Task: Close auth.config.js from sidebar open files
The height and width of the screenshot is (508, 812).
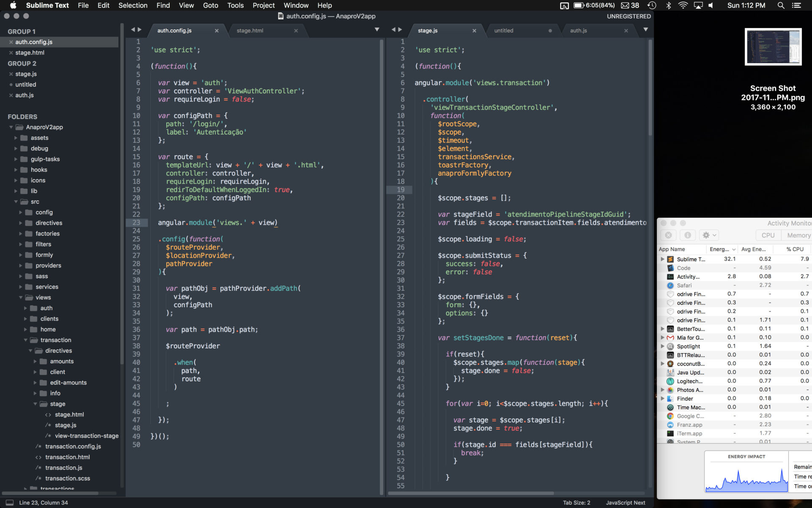Action: (x=11, y=42)
